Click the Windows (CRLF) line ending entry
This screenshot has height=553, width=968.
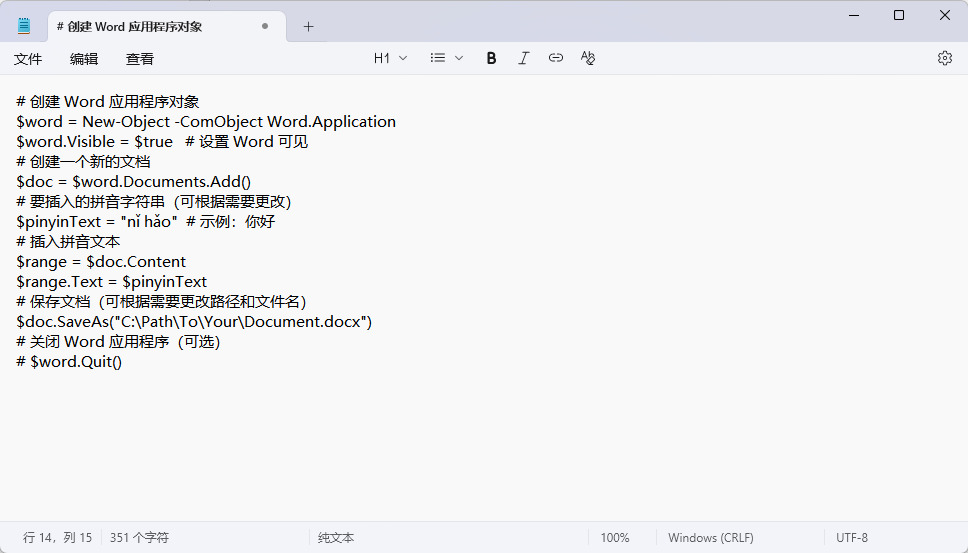click(x=711, y=538)
